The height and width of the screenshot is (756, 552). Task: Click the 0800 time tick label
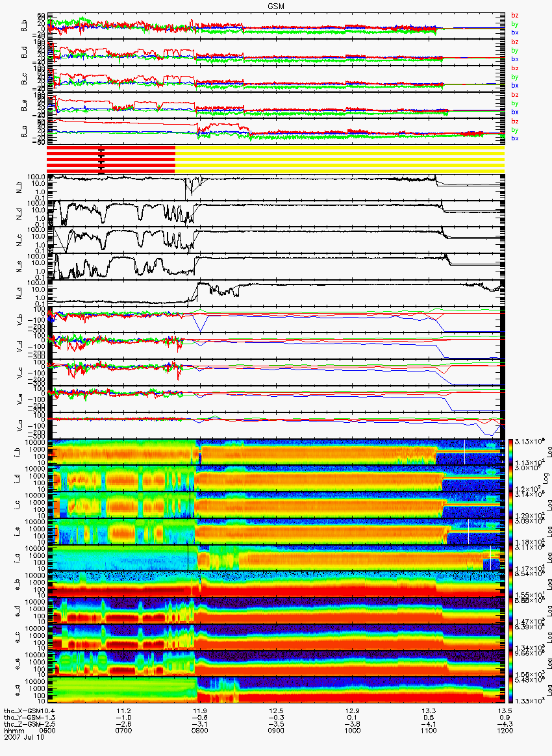[200, 731]
